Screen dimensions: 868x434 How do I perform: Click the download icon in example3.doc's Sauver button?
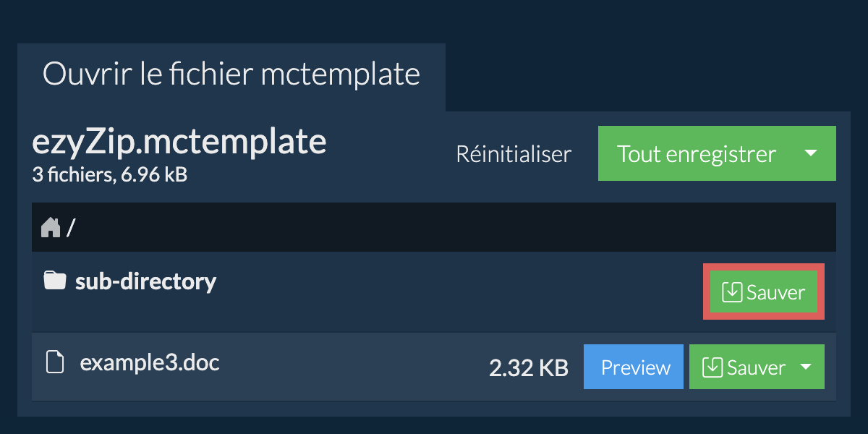tap(712, 367)
